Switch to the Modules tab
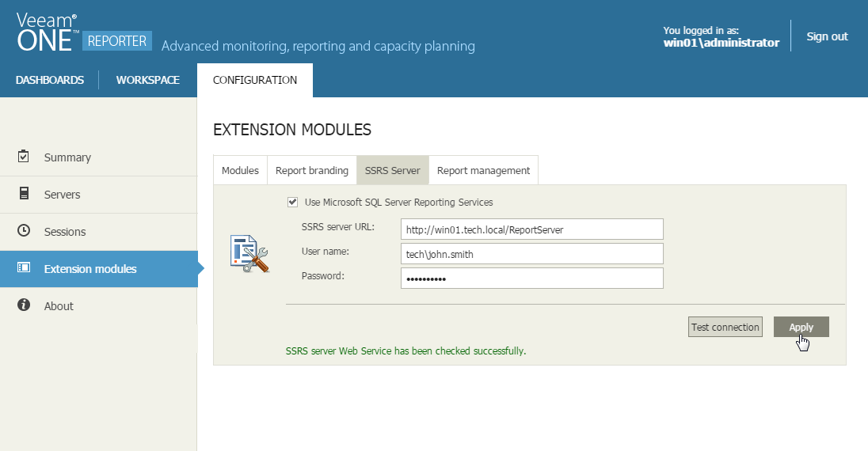 click(x=240, y=170)
